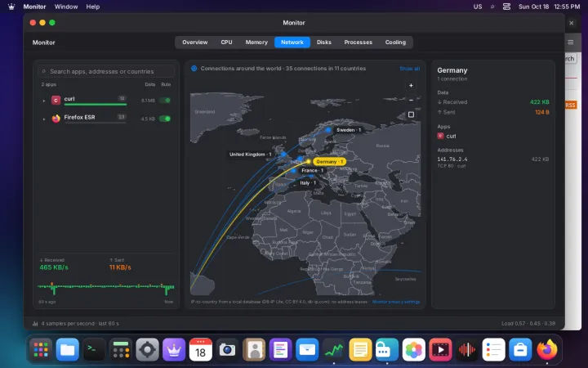Screen dimensions: 588x368
Task: Open the Terminal from the dock
Action: 94,350
